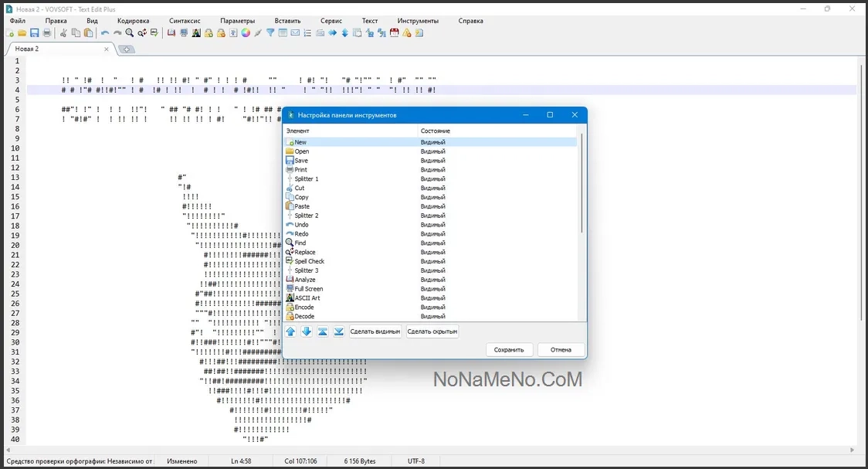Click the color wheel icon in the toolbar
This screenshot has width=868, height=469.
[x=246, y=33]
